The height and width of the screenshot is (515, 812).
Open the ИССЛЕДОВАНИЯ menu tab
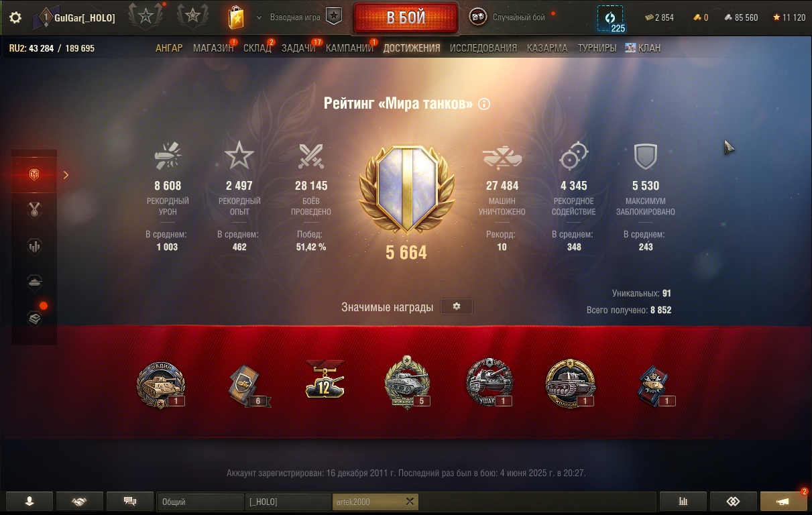pyautogui.click(x=483, y=48)
